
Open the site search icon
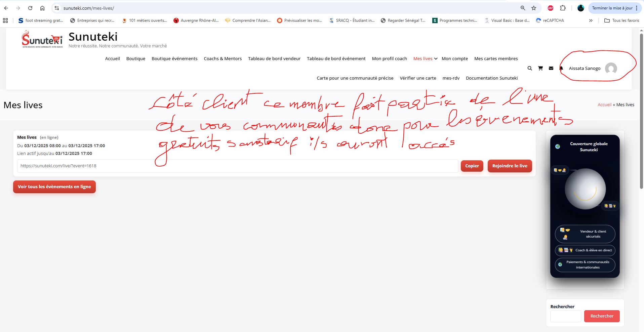coord(529,68)
